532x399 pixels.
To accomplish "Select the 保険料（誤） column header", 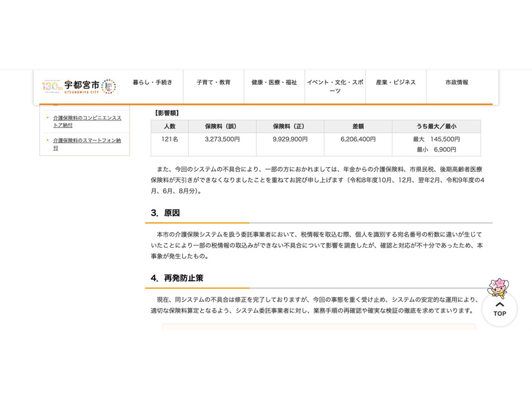I will click(x=222, y=126).
